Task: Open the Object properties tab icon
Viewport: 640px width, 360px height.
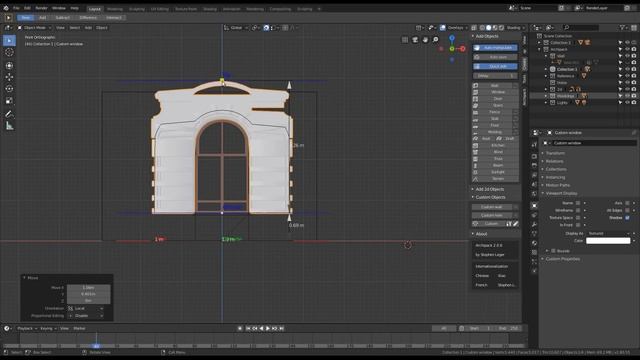Action: tap(534, 205)
